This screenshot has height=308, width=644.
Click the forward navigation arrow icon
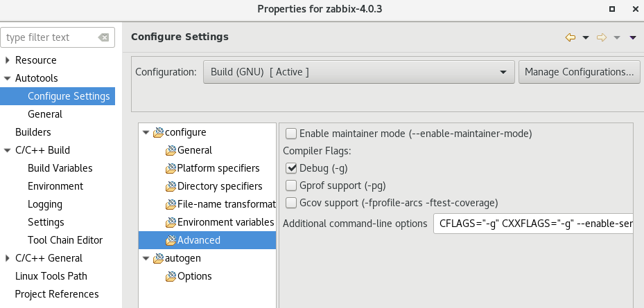602,37
